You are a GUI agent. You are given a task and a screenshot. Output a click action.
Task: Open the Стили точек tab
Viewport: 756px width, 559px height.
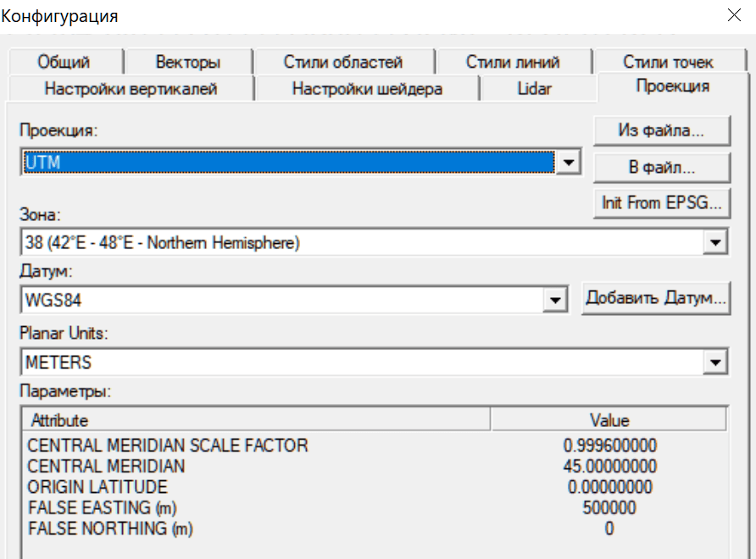(668, 62)
